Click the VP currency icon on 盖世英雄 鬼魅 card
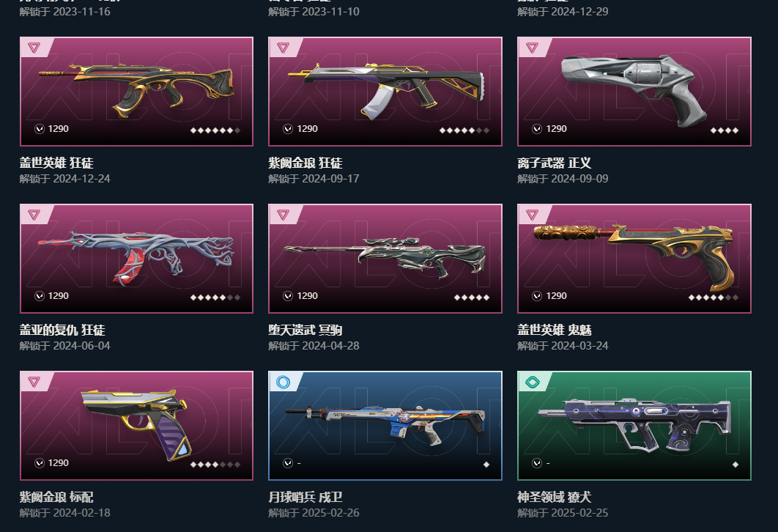 [x=537, y=296]
